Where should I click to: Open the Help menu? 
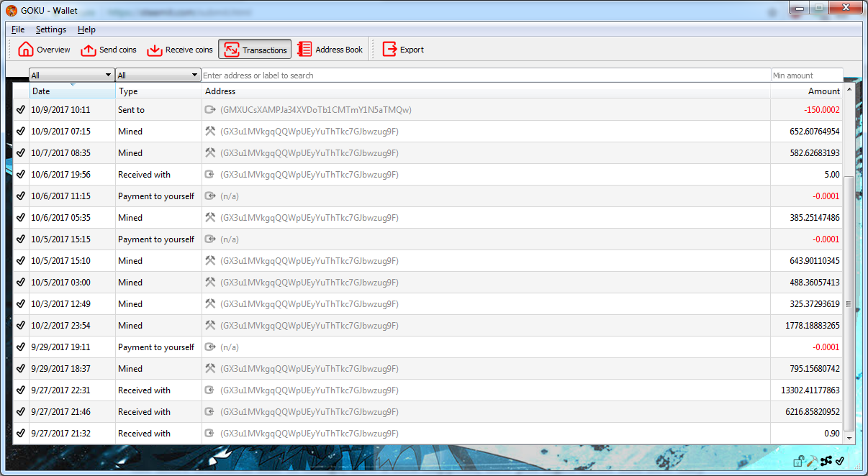point(86,29)
